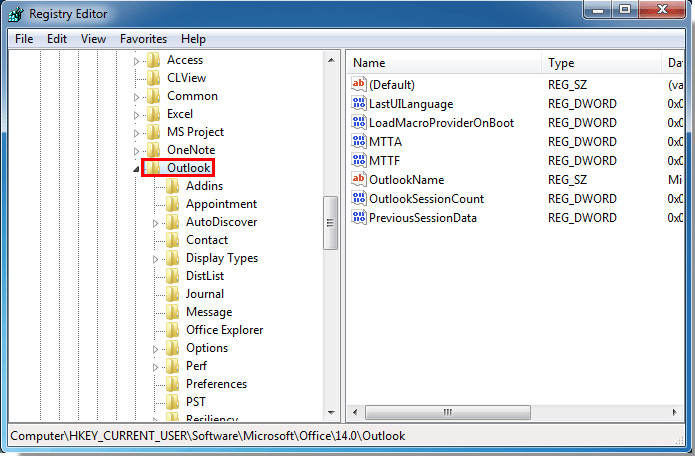
Task: Click the AutoDiscover folder icon
Action: tap(172, 222)
